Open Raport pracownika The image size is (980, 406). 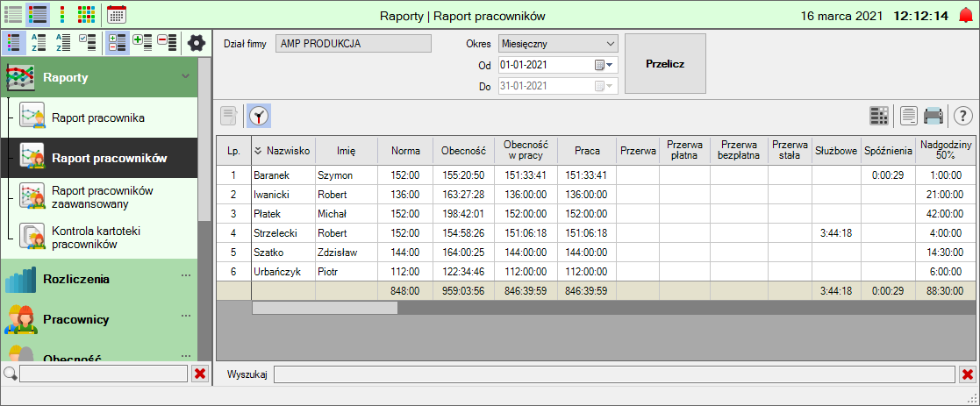99,118
